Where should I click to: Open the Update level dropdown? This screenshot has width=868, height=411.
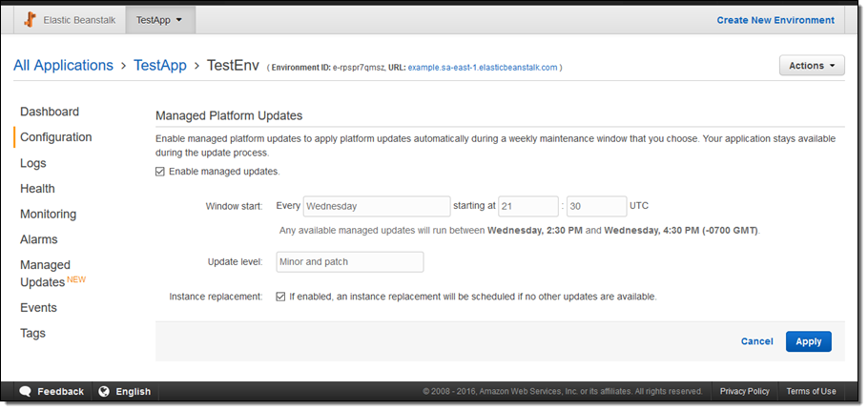pos(349,261)
